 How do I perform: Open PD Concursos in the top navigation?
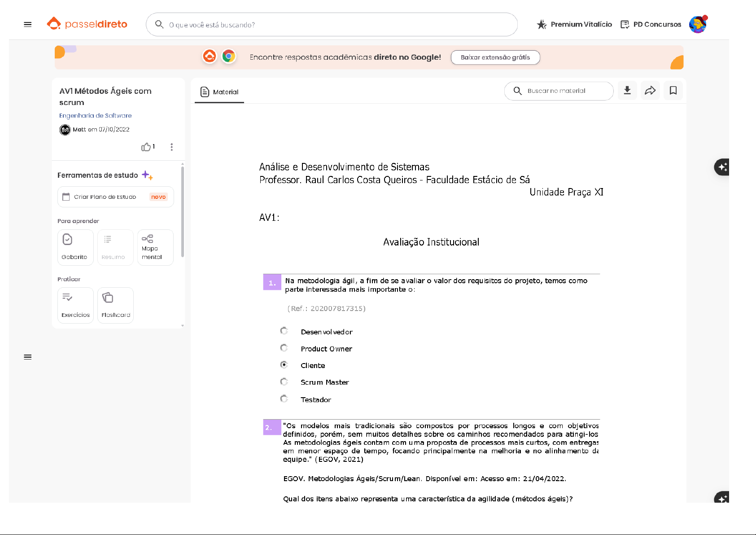651,24
